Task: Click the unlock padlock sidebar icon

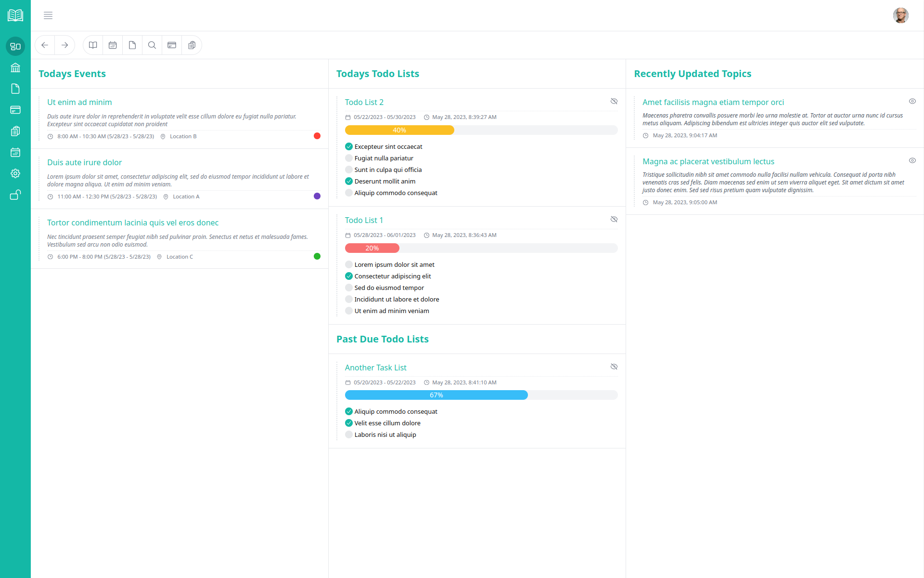Action: click(x=15, y=195)
